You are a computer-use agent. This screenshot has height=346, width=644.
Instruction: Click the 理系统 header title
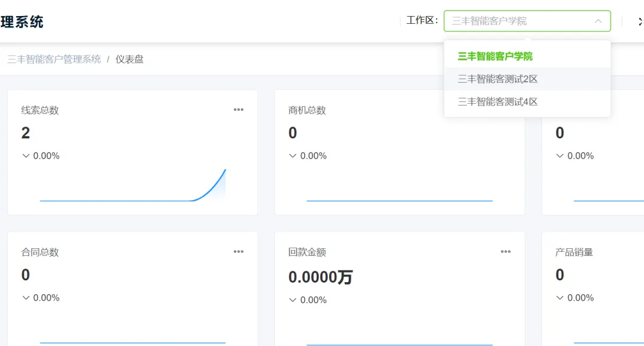tap(22, 22)
